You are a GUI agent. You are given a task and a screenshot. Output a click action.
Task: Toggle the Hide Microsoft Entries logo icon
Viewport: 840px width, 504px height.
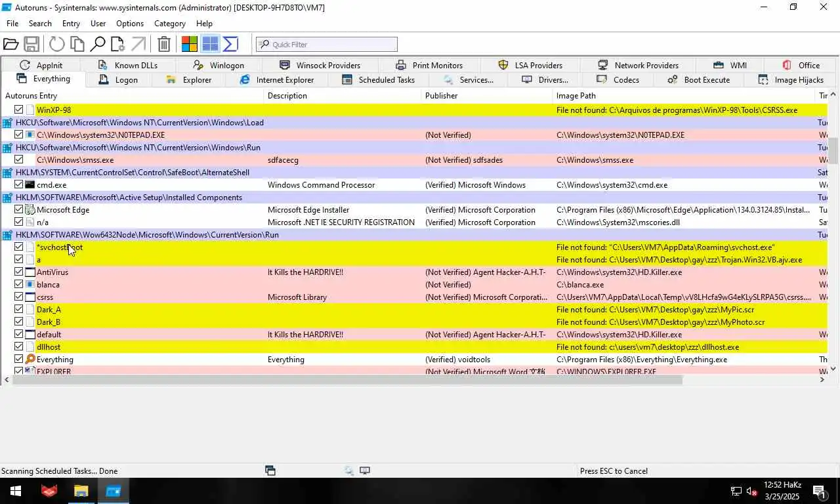(x=190, y=45)
